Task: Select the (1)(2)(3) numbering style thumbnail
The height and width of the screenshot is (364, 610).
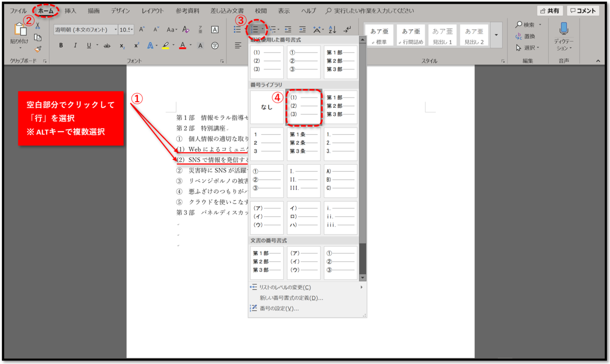Action: pyautogui.click(x=303, y=107)
